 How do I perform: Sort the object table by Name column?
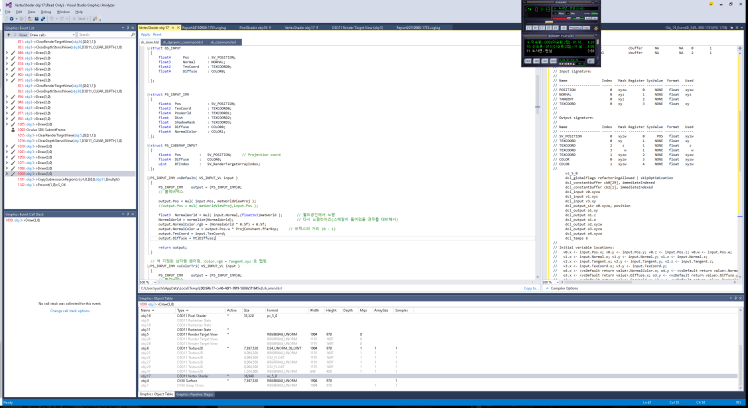coord(147,310)
